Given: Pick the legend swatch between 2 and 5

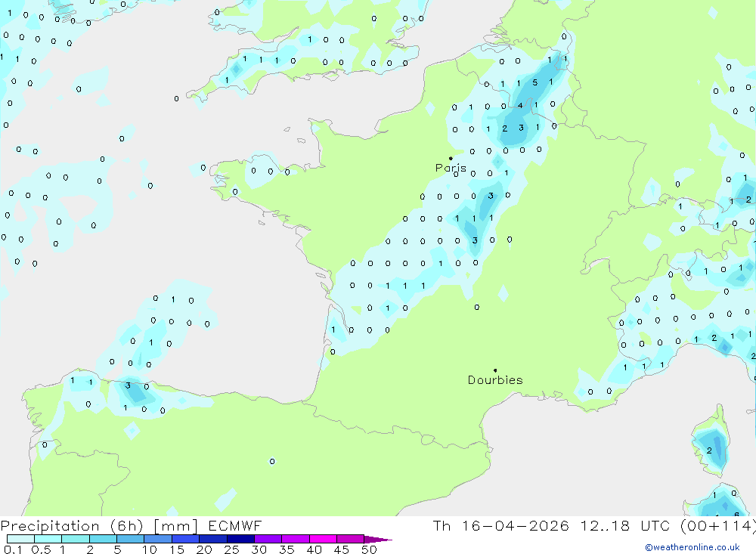Looking at the screenshot, I should (x=103, y=539).
